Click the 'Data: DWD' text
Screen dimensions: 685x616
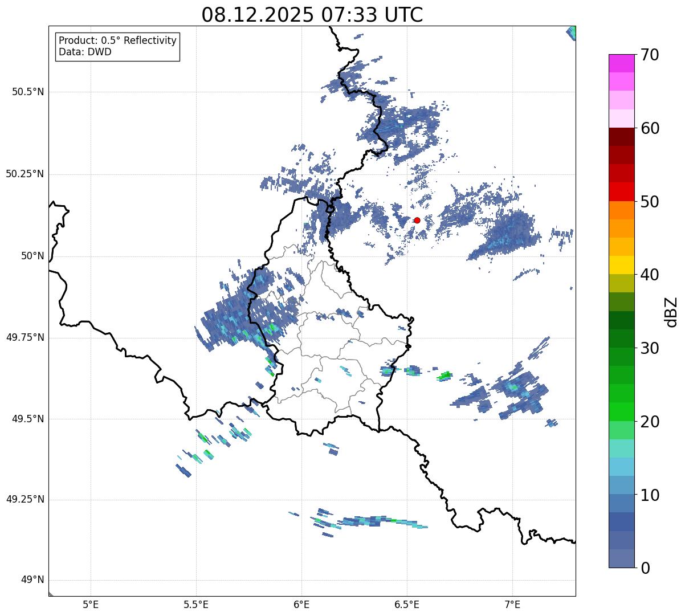pos(85,52)
